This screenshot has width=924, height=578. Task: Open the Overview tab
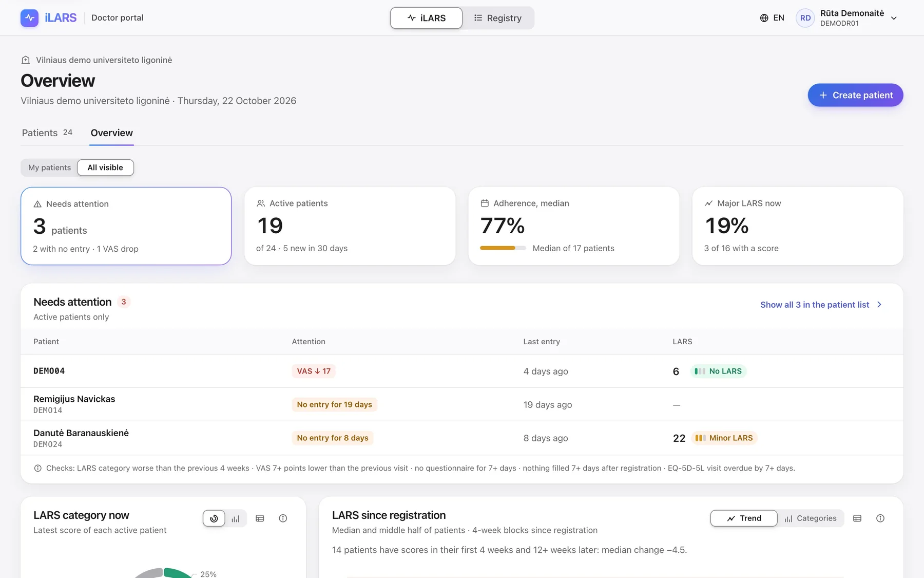[x=112, y=133]
